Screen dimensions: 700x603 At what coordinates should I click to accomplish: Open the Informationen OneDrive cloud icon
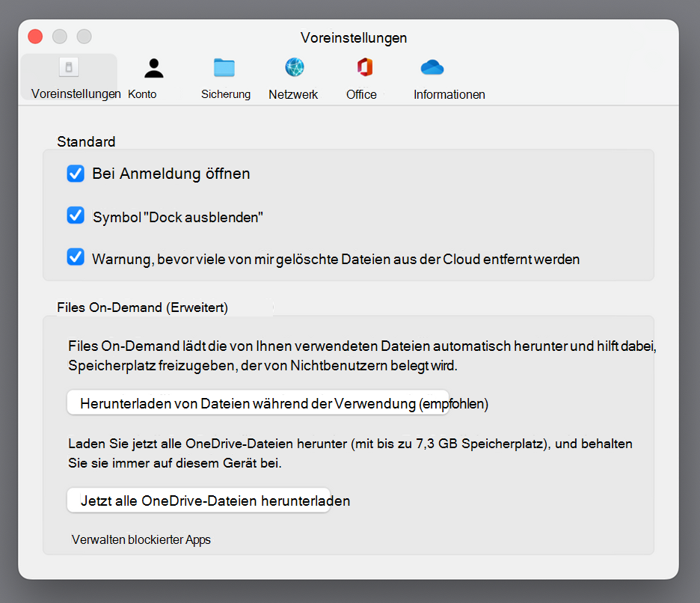pos(432,67)
